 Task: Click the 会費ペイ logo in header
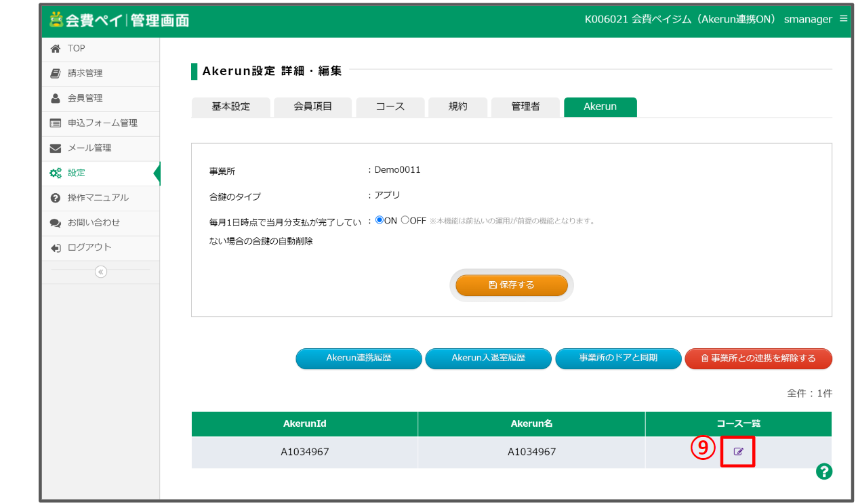(119, 20)
